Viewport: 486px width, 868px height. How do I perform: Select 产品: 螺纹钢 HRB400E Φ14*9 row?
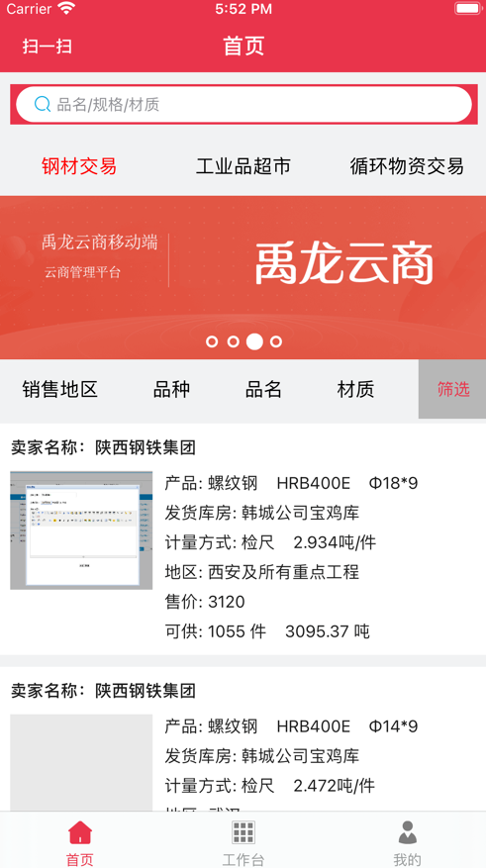tap(291, 726)
